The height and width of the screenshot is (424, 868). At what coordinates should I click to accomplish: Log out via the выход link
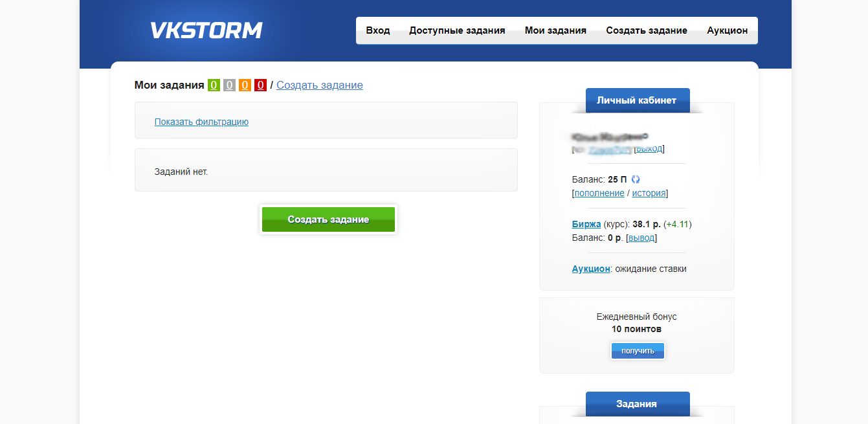pyautogui.click(x=649, y=149)
